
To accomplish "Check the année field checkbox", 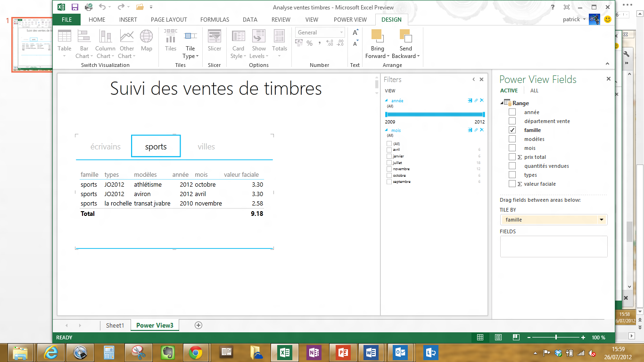I will pos(512,112).
